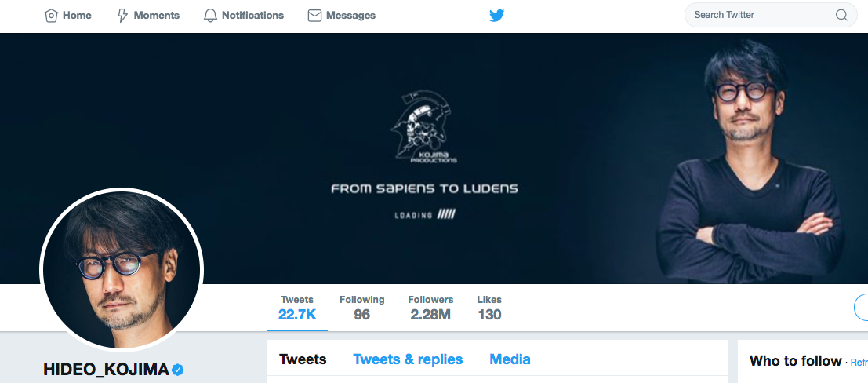The image size is (868, 383).
Task: Open Messages via the envelope icon
Action: coord(314,16)
